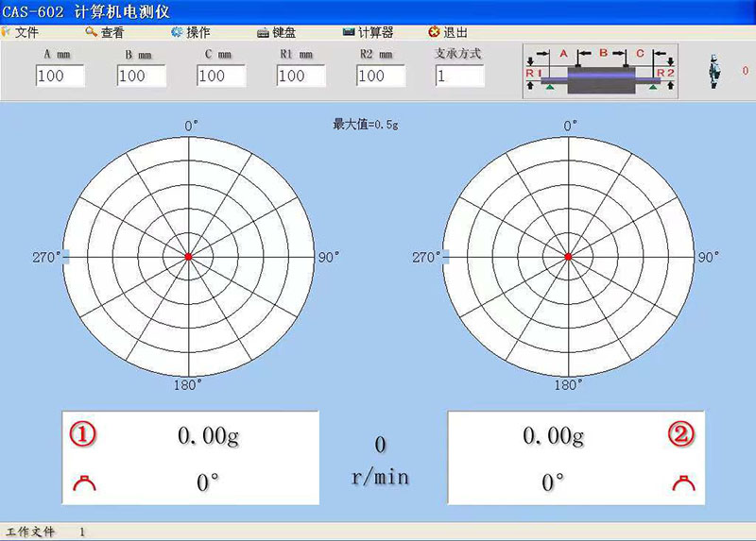Click the arch angle icon in left panel

[84, 483]
